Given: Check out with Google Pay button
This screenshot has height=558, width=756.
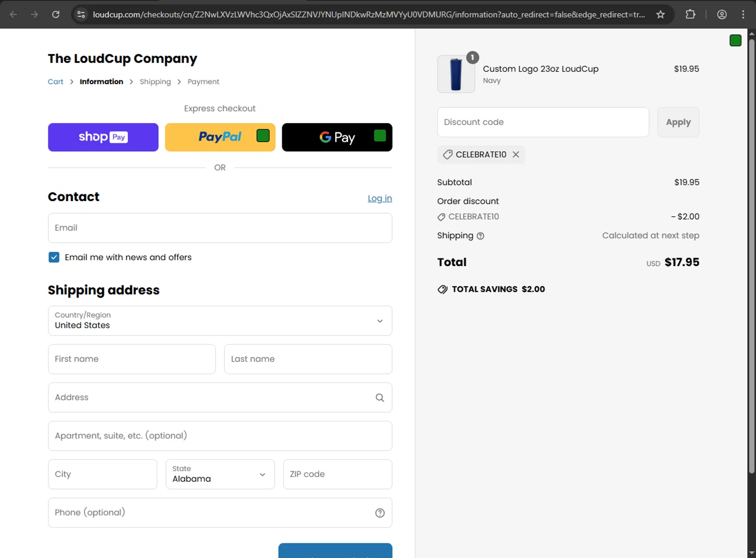Looking at the screenshot, I should point(337,137).
